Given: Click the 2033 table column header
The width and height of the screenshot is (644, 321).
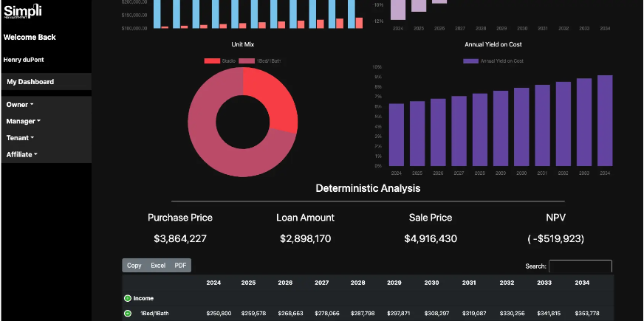Looking at the screenshot, I should (x=544, y=283).
